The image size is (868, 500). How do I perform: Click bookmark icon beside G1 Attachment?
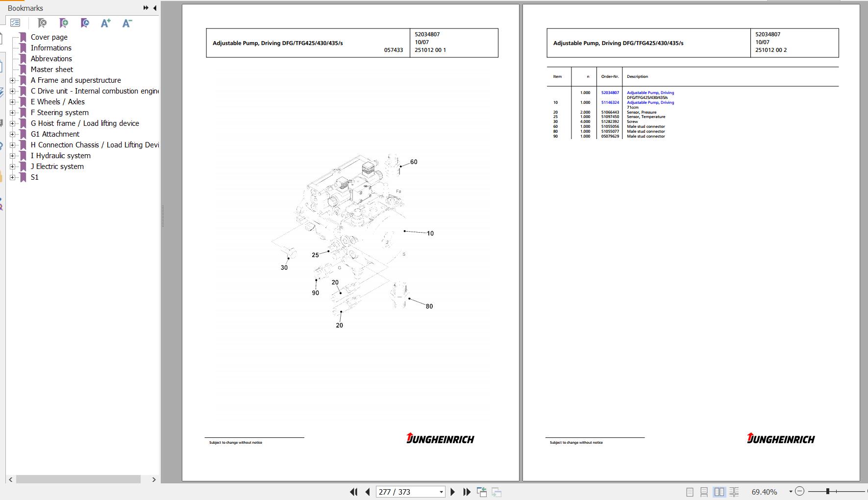point(23,134)
